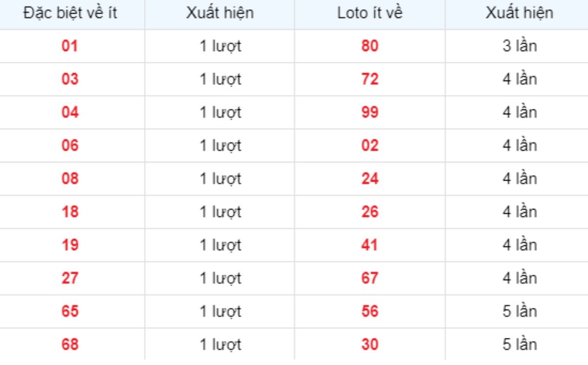Viewport: 588px width, 365px height.
Task: Click special number 01 in red
Action: (x=70, y=46)
